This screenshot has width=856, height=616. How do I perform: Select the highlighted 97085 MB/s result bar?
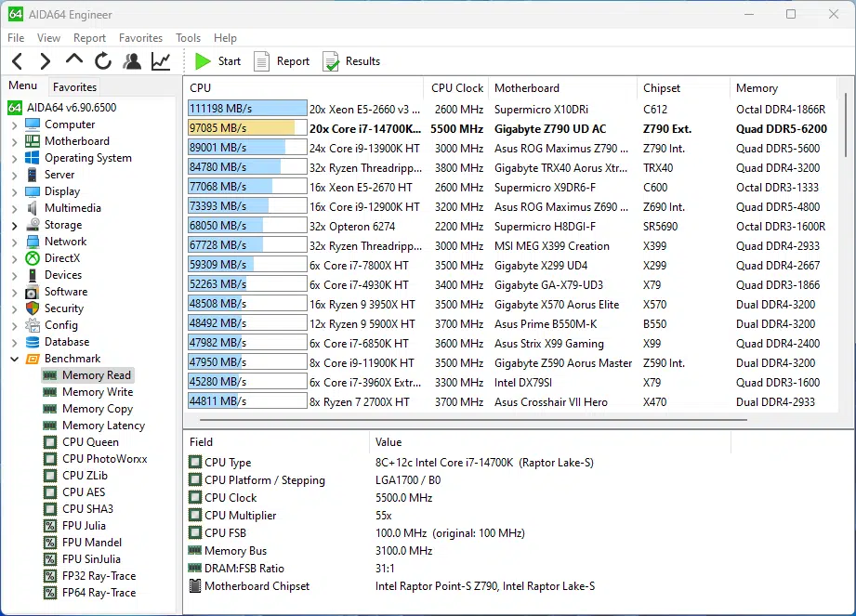(247, 128)
